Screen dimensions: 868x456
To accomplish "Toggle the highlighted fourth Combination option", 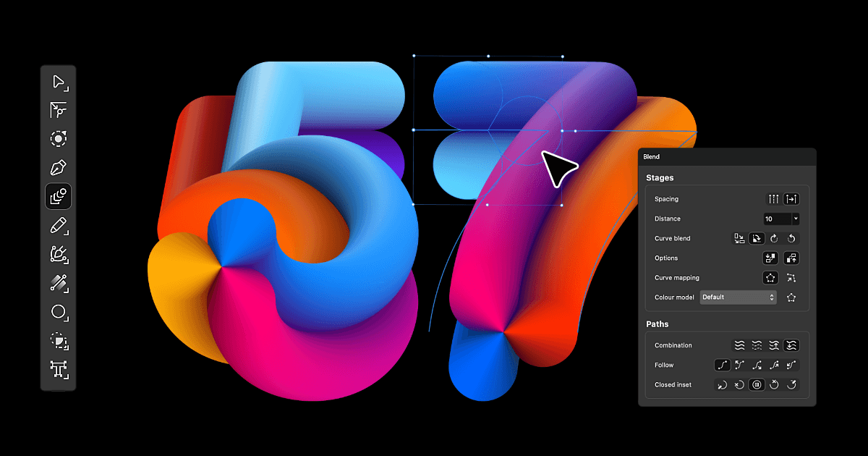I will pyautogui.click(x=791, y=345).
